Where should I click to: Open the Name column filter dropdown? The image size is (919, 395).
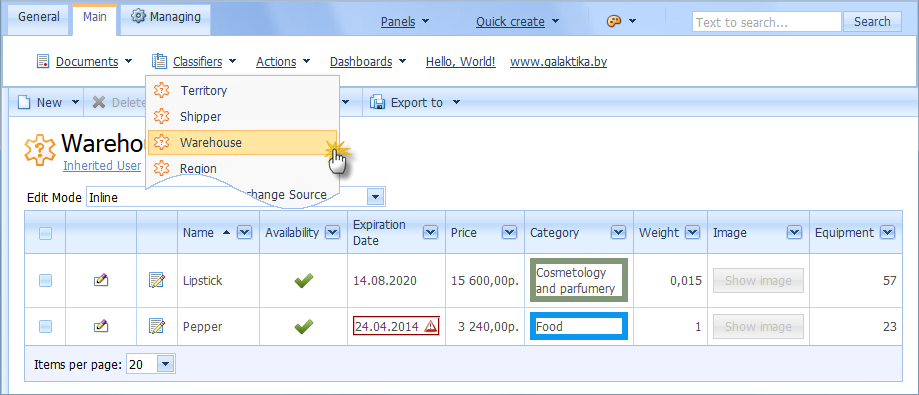(244, 233)
